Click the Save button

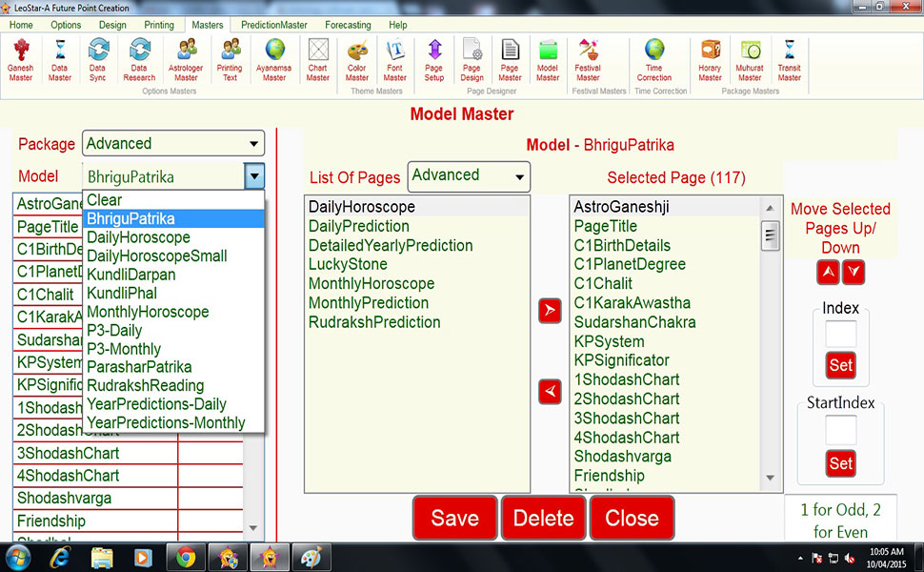coord(455,518)
